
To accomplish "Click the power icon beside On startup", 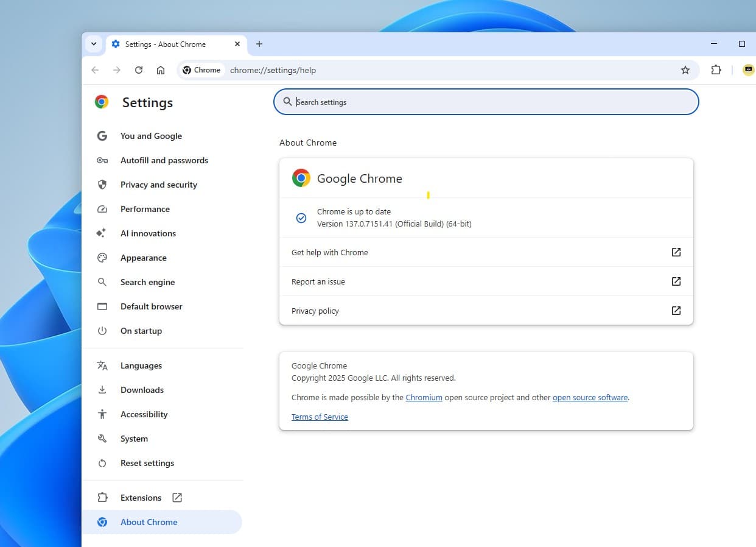I will [x=102, y=331].
